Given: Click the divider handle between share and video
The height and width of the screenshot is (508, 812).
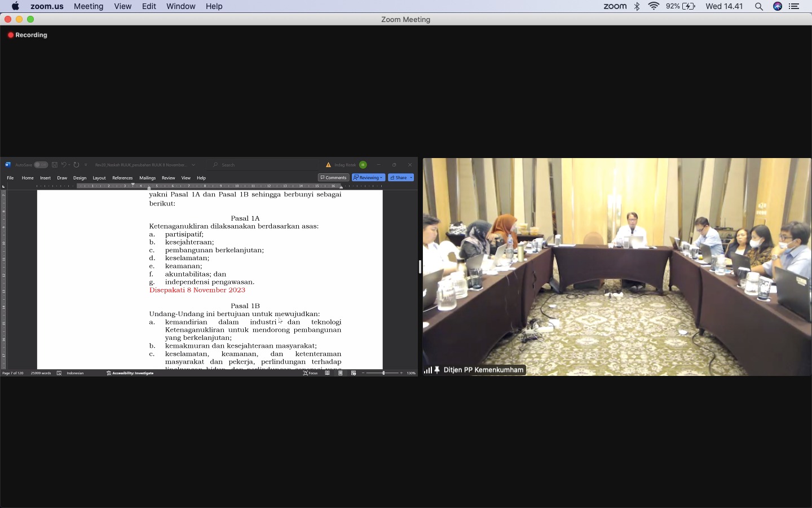Looking at the screenshot, I should (x=420, y=267).
